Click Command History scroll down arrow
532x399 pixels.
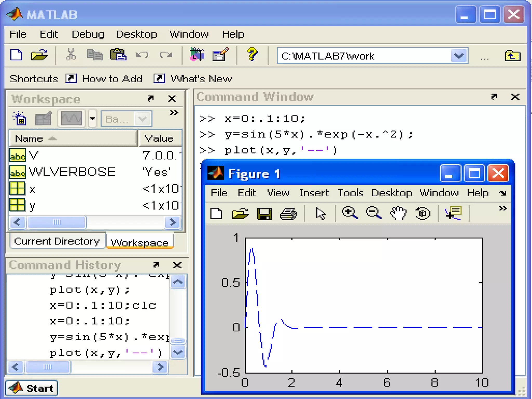click(178, 352)
